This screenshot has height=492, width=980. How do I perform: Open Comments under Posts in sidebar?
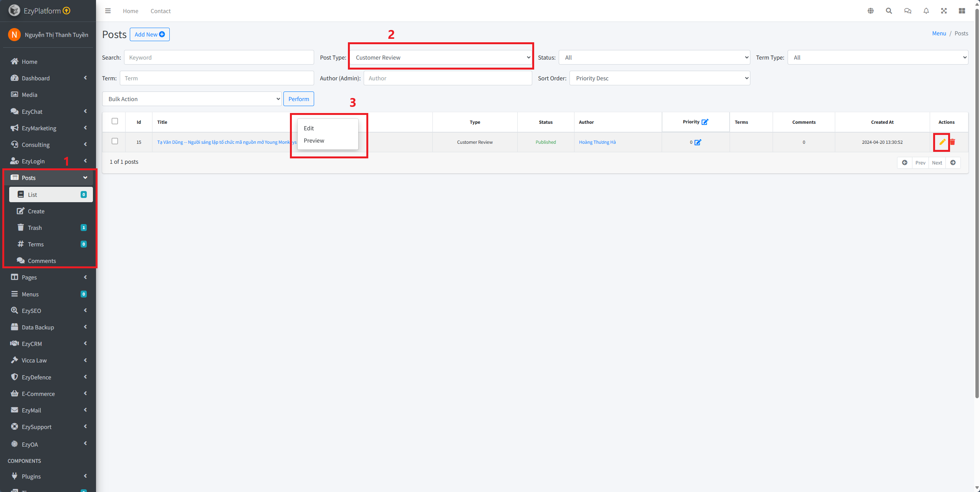coord(51,261)
